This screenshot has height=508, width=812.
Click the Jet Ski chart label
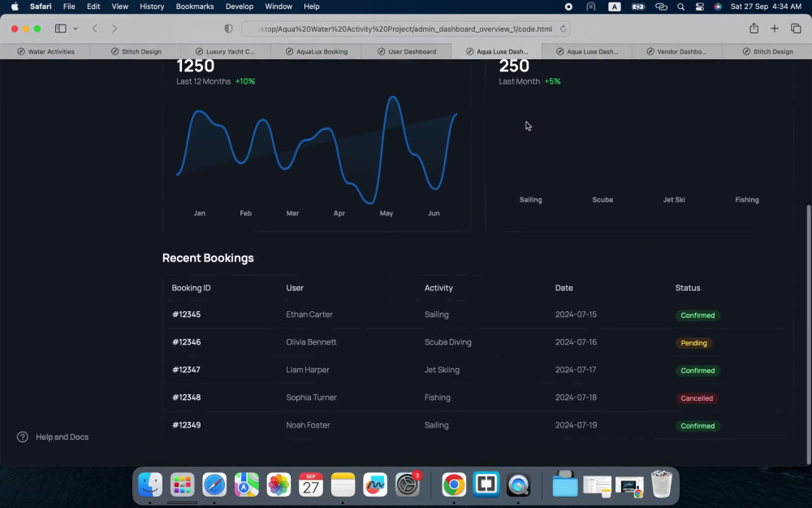[x=674, y=200]
